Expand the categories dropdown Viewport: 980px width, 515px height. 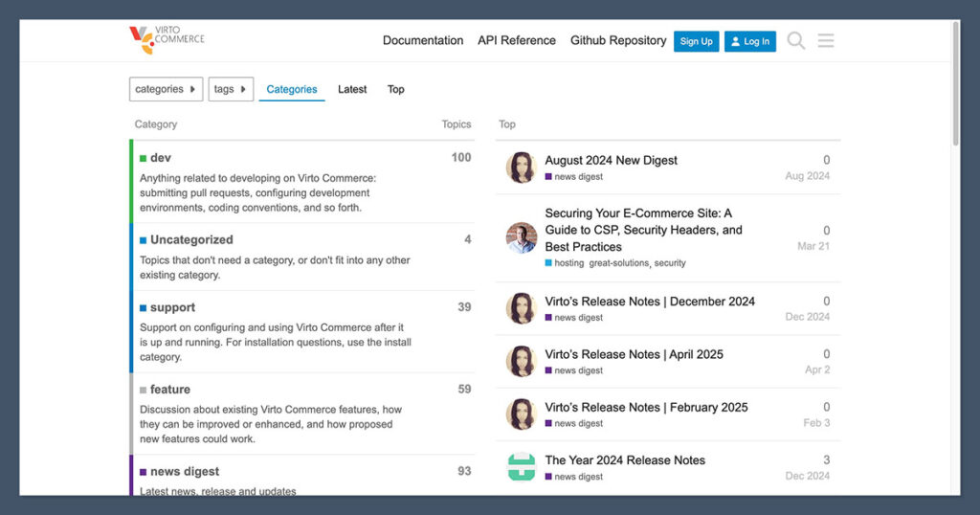[x=166, y=89]
